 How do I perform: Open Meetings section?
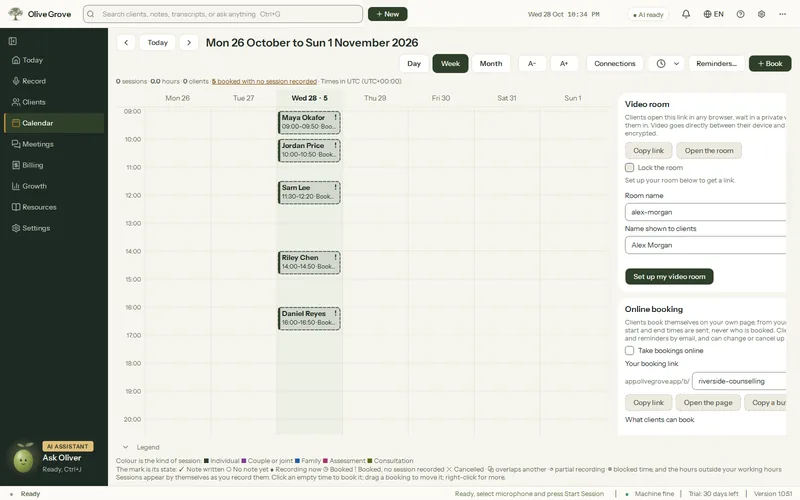(54, 144)
